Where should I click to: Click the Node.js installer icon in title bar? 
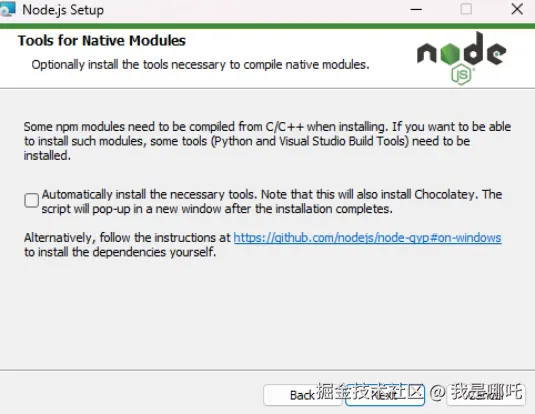(8, 9)
